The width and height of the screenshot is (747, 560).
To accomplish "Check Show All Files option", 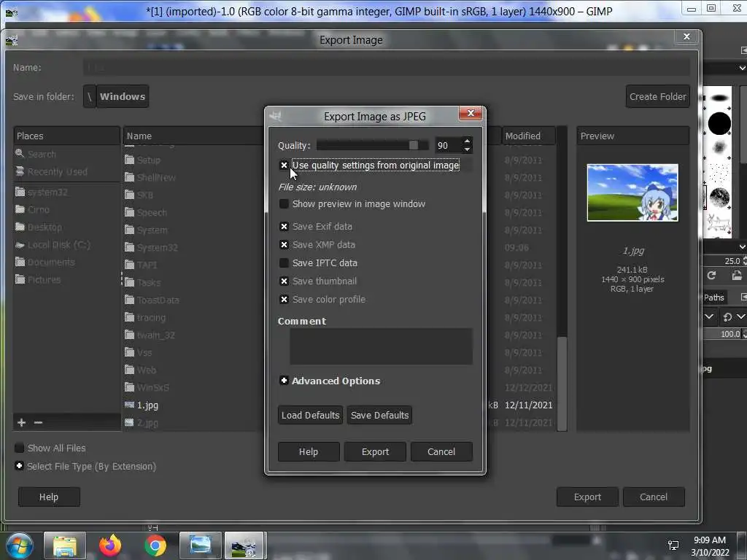I will 20,448.
